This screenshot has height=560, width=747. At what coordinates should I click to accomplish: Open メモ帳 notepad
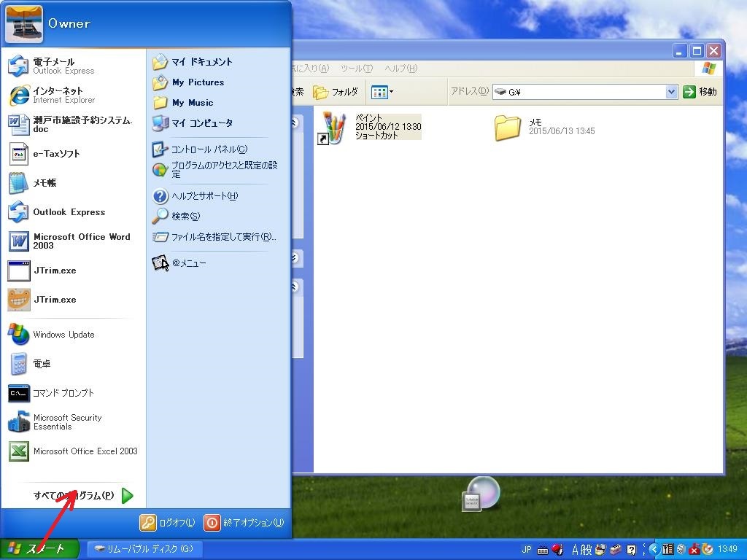point(74,183)
